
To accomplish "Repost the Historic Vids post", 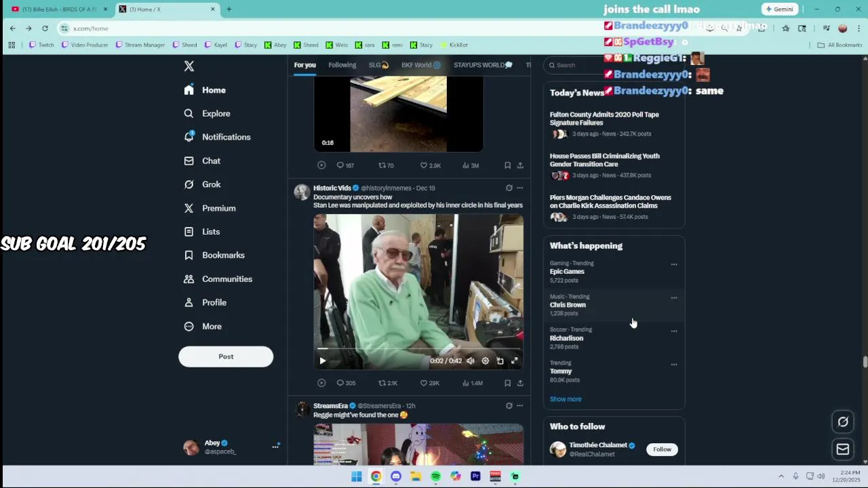I will (388, 383).
